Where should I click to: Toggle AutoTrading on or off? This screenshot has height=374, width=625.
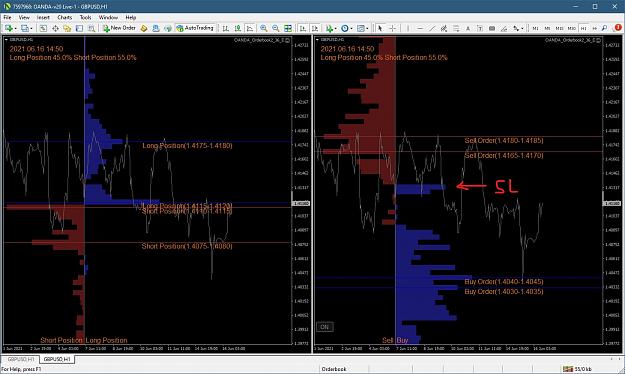pyautogui.click(x=195, y=28)
